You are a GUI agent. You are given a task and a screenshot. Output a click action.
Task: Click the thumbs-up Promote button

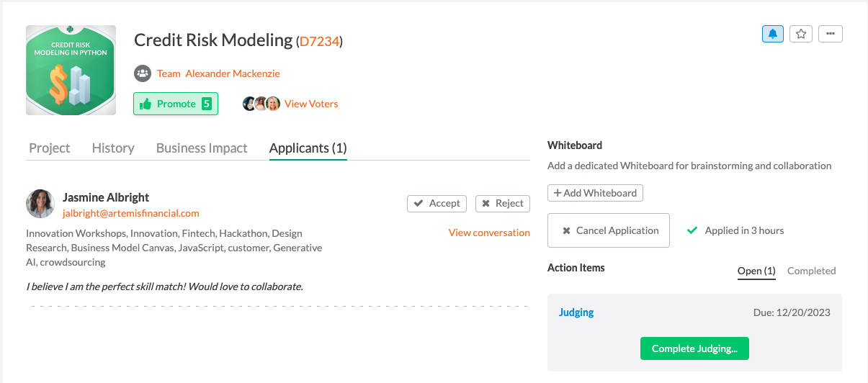(x=176, y=104)
